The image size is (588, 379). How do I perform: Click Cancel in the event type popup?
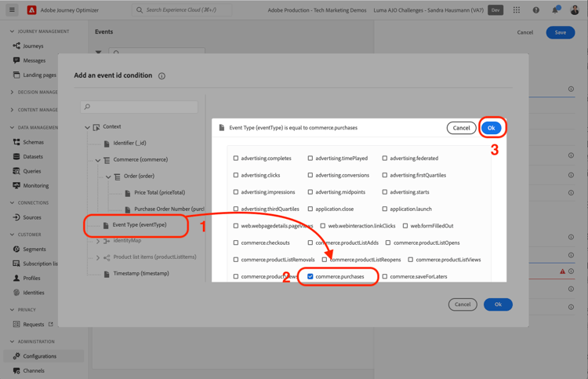pos(461,128)
